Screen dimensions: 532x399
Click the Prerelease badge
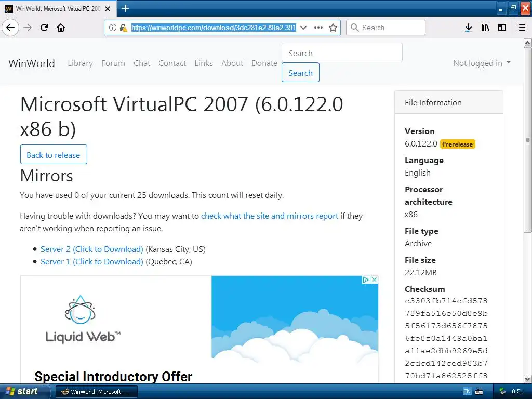pos(457,144)
